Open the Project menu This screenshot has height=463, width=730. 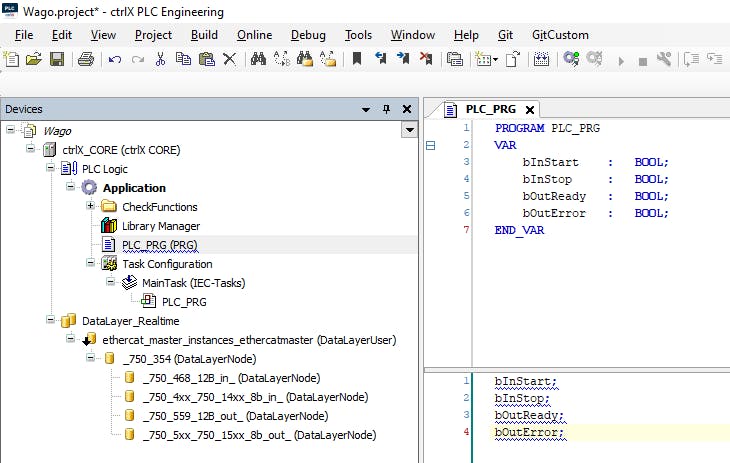click(x=153, y=35)
